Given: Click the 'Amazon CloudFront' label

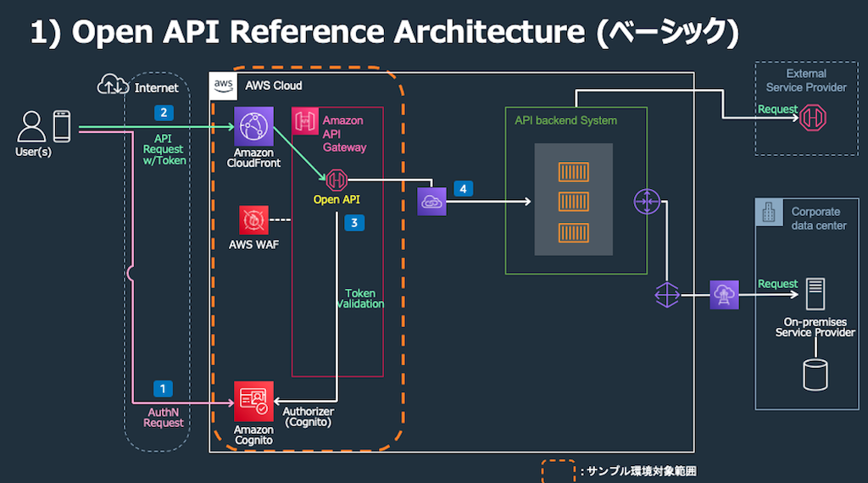Looking at the screenshot, I should coord(253,158).
